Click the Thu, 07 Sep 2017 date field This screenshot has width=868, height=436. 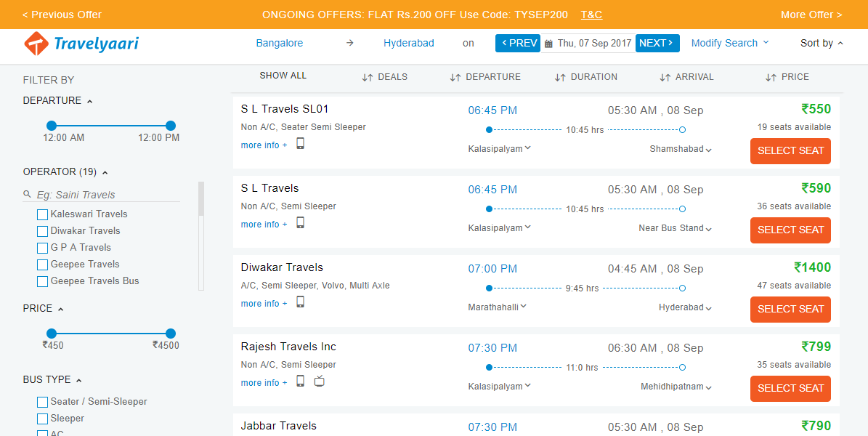click(x=588, y=43)
